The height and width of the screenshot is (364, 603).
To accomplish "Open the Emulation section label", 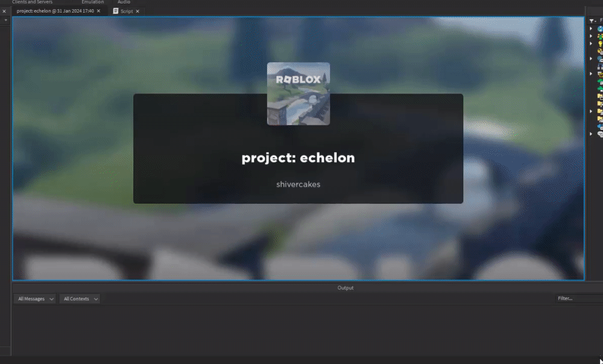I will pyautogui.click(x=93, y=2).
